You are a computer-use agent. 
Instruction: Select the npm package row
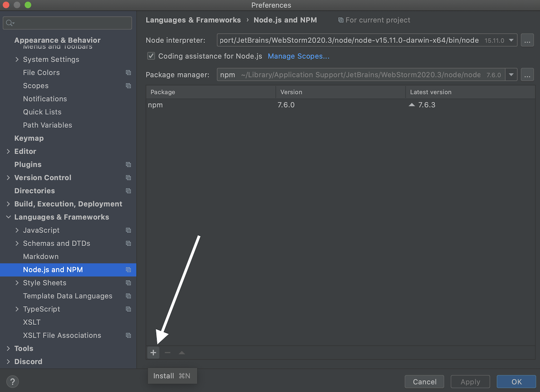340,105
